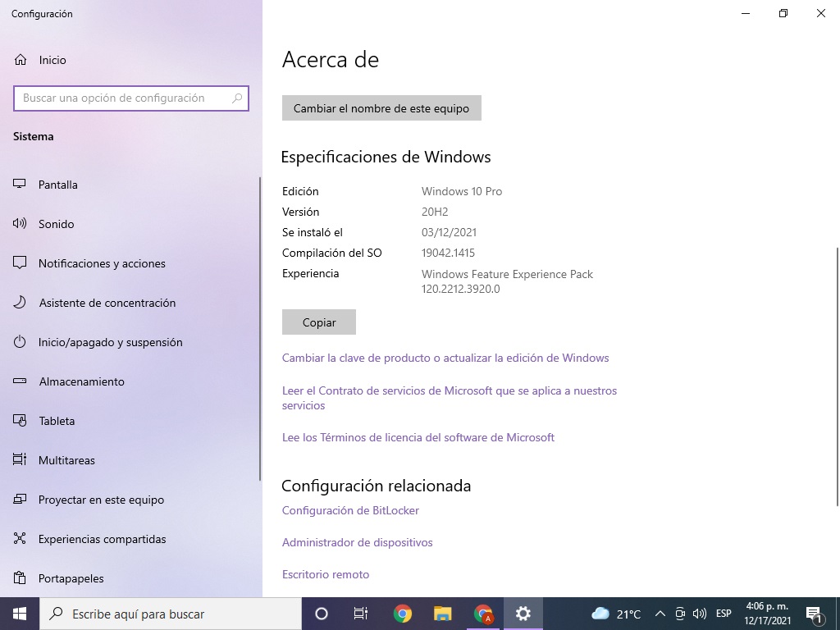Focus the Buscar una opción de configuración field
840x630 pixels.
coord(131,98)
